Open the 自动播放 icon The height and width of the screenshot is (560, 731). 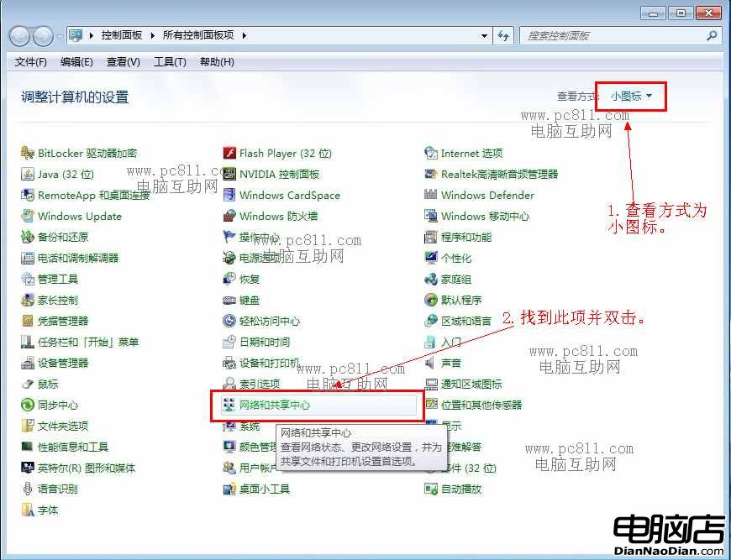[431, 489]
